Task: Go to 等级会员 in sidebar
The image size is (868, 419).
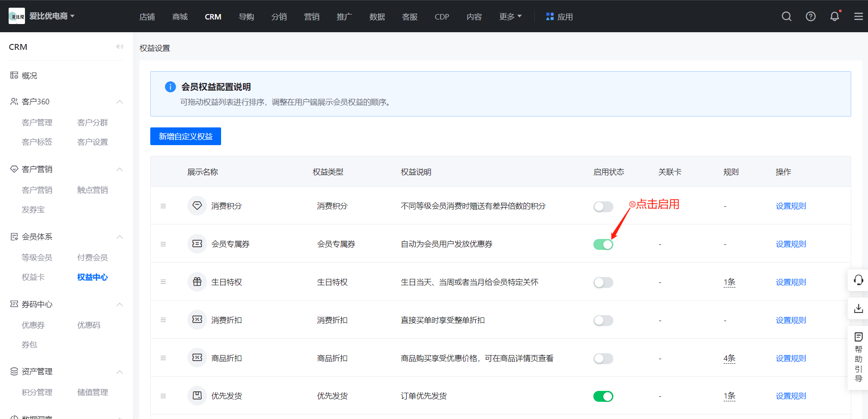Action: click(37, 258)
